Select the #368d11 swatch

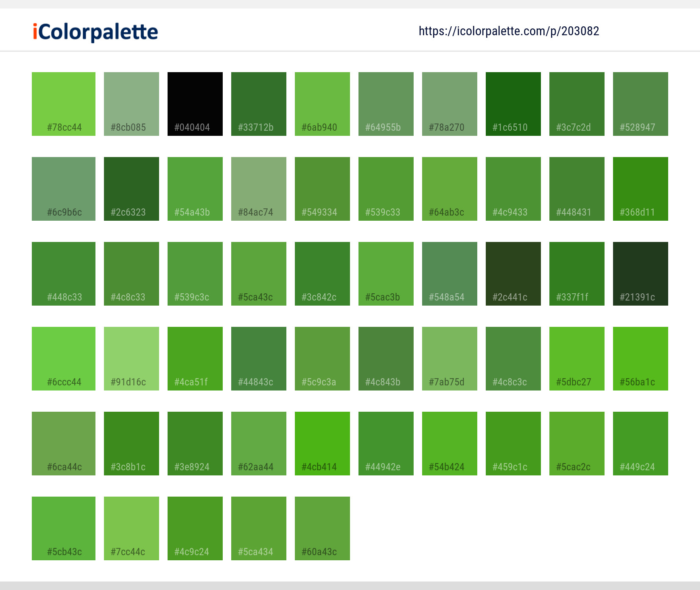[640, 188]
